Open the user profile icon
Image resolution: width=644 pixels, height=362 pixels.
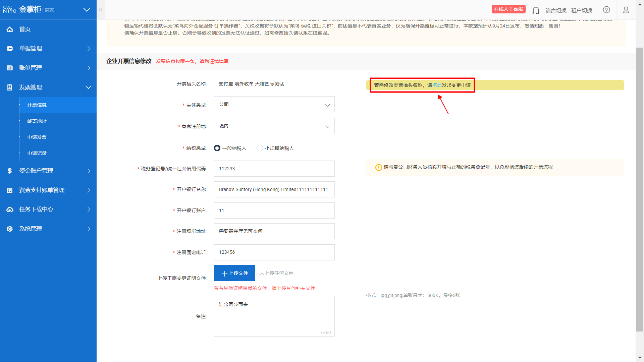[626, 10]
